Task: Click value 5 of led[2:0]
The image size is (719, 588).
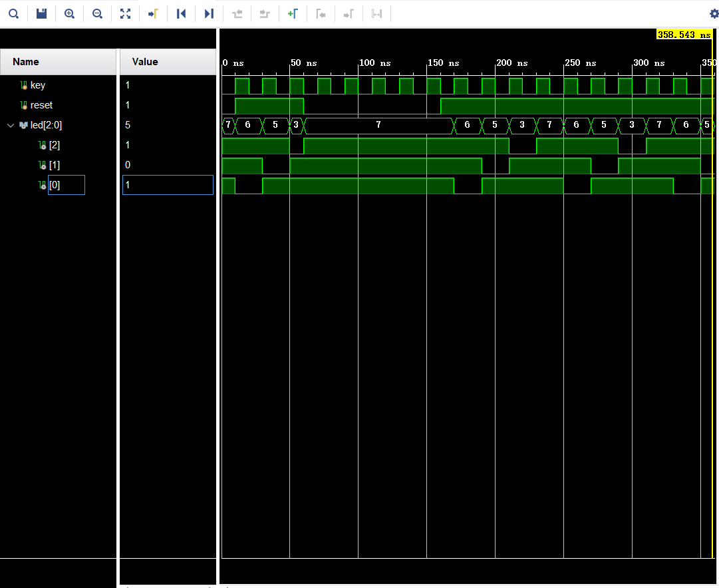Action: 128,125
